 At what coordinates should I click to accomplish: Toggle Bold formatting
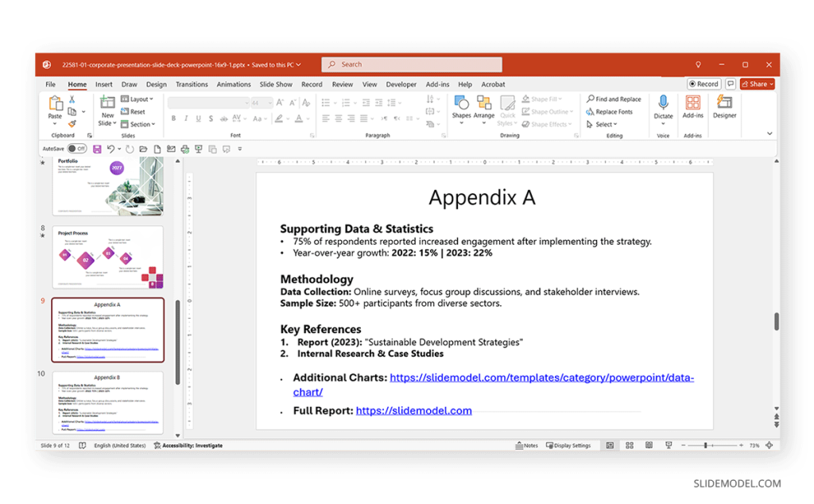click(173, 118)
